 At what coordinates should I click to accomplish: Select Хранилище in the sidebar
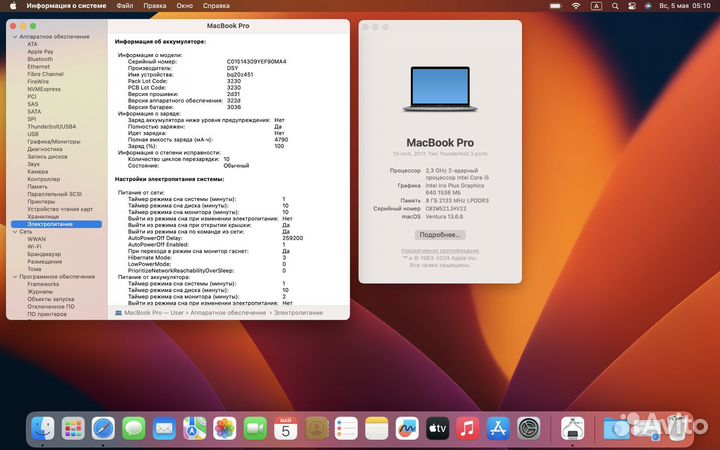(x=43, y=217)
